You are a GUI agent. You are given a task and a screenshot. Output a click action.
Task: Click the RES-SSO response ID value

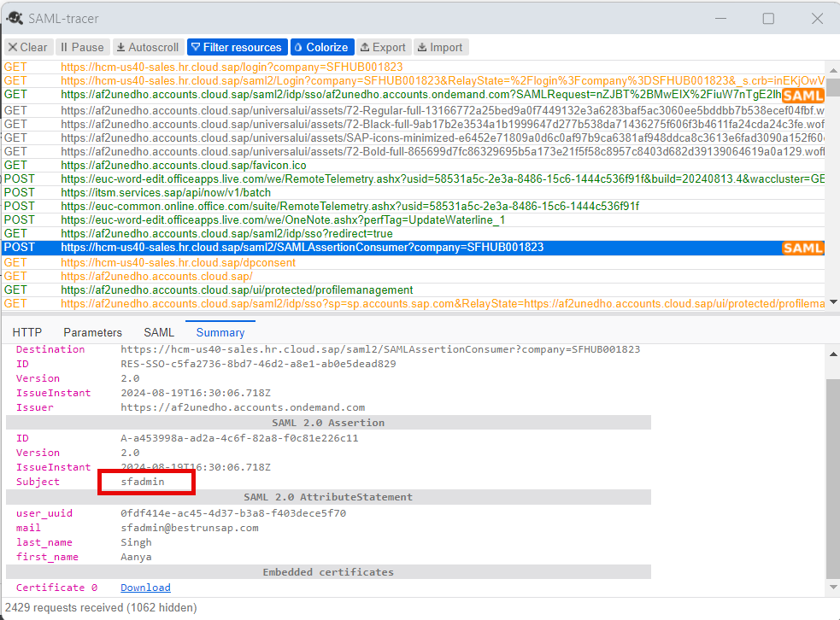258,364
